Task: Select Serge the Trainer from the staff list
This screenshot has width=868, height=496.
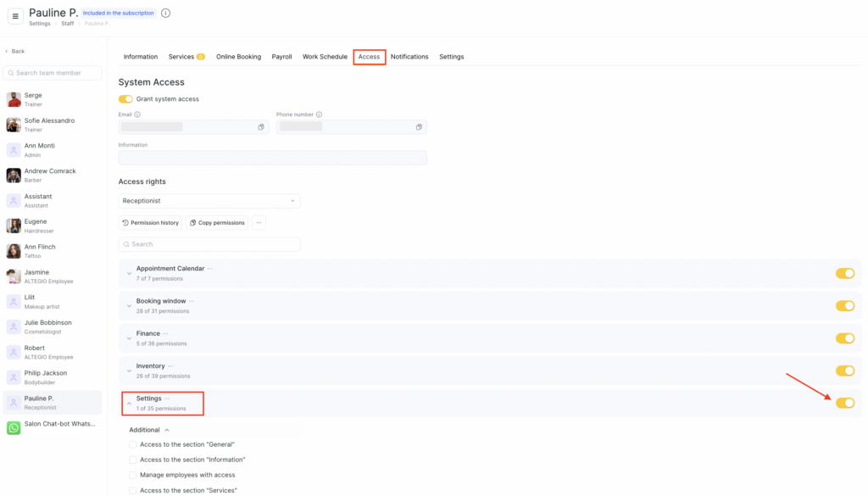Action: pos(53,99)
